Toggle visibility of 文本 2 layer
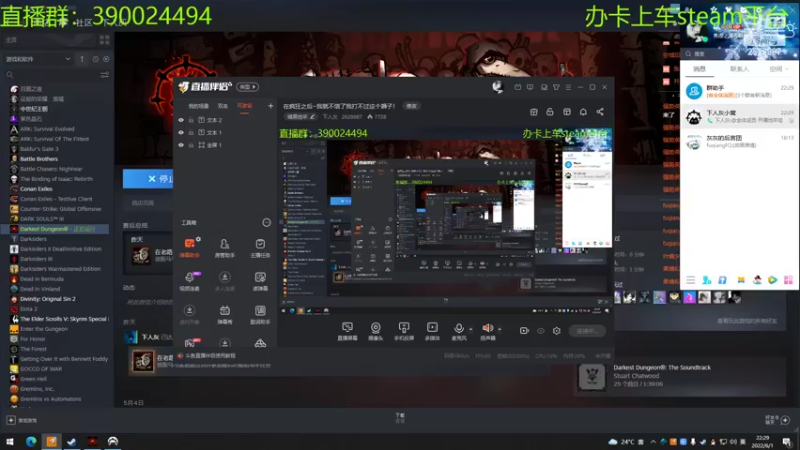Viewport: 800px width, 450px height. pyautogui.click(x=181, y=120)
